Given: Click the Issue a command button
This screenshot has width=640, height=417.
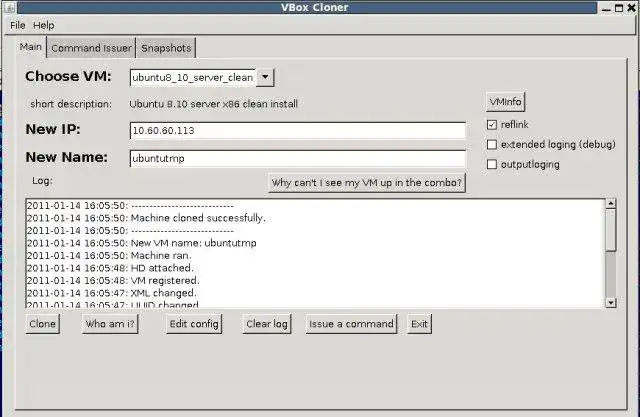Looking at the screenshot, I should coord(351,324).
